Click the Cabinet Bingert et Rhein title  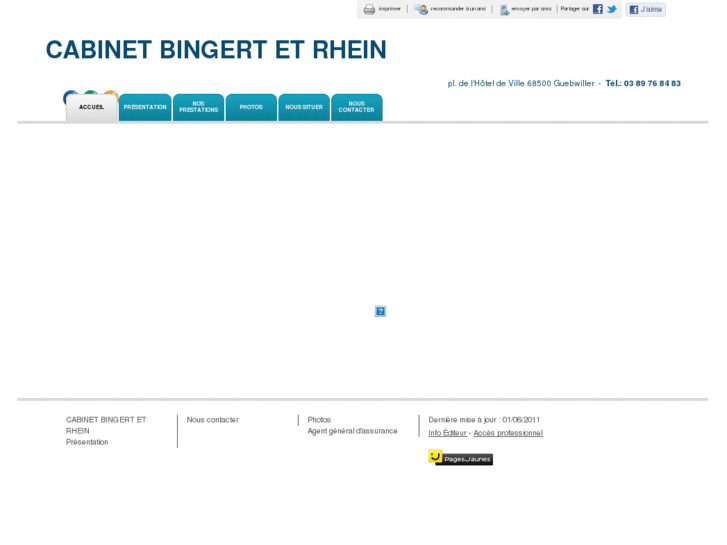[x=216, y=50]
